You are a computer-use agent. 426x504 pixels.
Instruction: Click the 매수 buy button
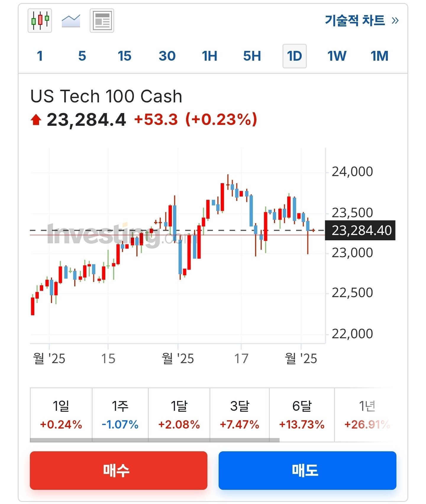click(118, 470)
